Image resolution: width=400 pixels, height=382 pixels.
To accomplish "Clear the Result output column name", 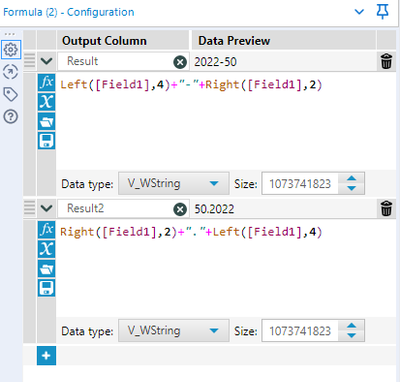I will 180,62.
